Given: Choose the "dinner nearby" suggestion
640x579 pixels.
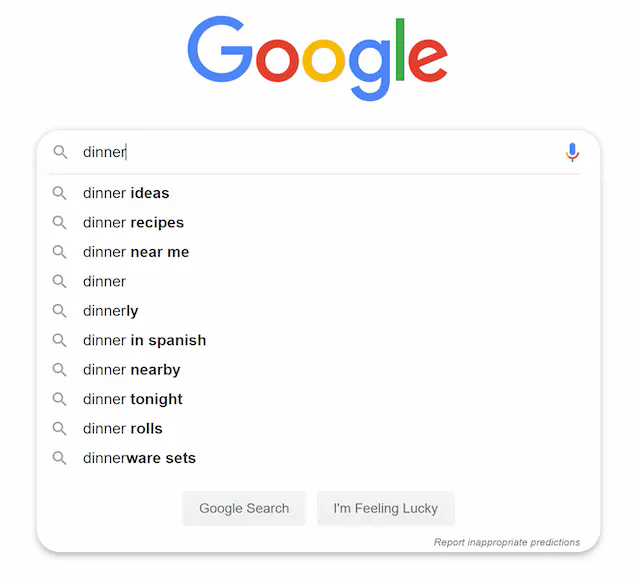Looking at the screenshot, I should click(x=131, y=370).
